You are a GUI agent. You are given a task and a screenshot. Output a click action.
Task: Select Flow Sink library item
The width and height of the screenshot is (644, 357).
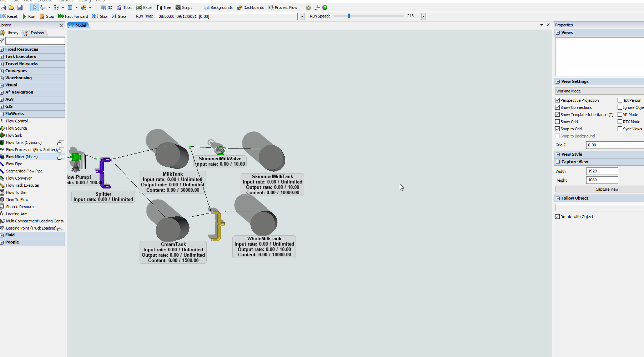(14, 135)
